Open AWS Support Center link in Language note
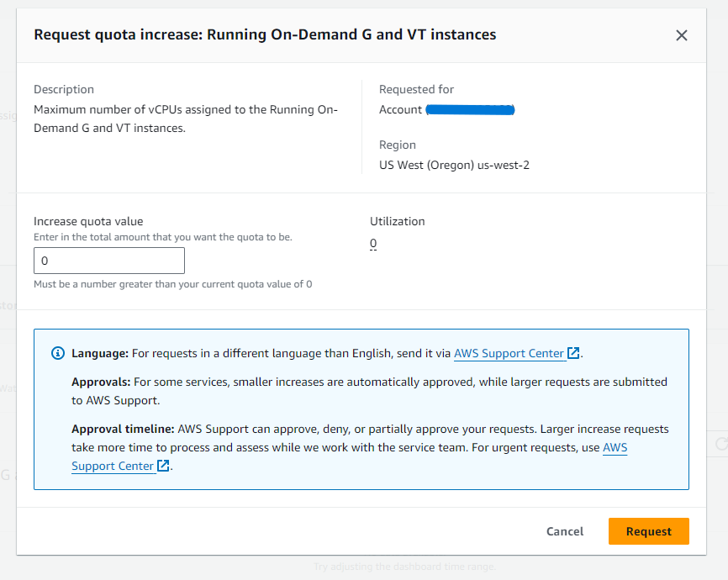Viewport: 728px width, 580px height. (509, 354)
